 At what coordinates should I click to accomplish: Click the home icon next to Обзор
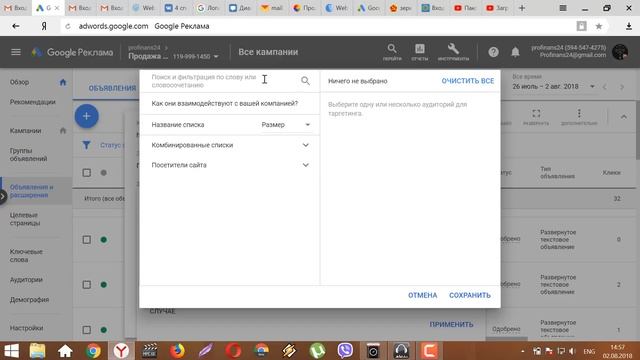63,82
